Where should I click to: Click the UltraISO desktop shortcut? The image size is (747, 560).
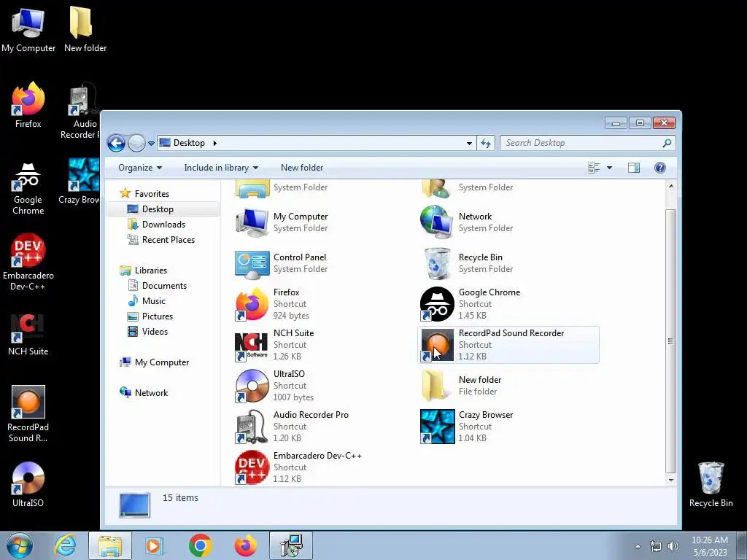coord(28,484)
